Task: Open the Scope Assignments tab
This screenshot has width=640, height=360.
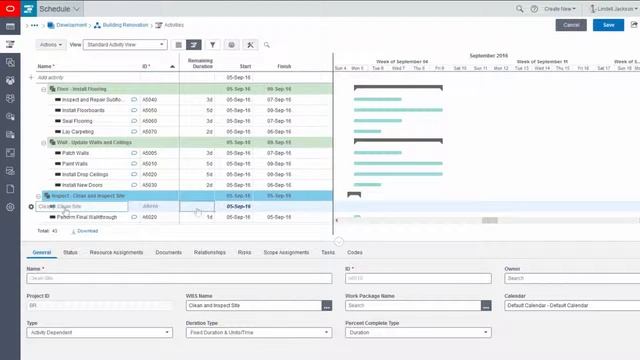Action: pos(286,252)
